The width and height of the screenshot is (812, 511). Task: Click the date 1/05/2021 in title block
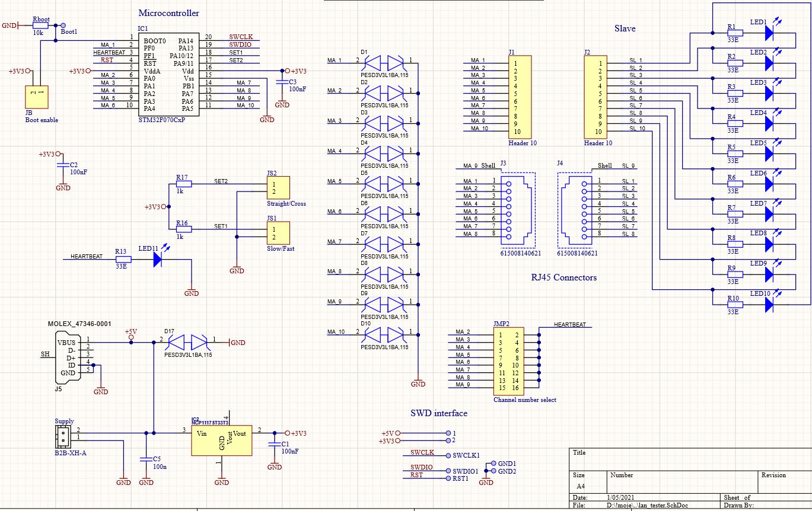click(622, 497)
